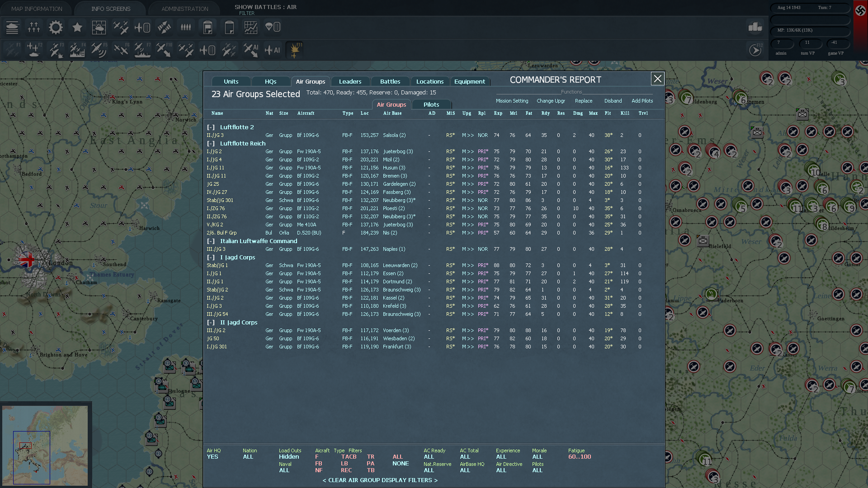Switch to the Leaders tab
This screenshot has height=488, width=868.
350,82
